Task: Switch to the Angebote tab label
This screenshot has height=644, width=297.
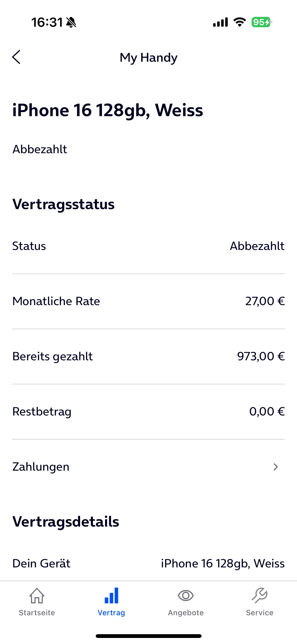Action: 186,613
